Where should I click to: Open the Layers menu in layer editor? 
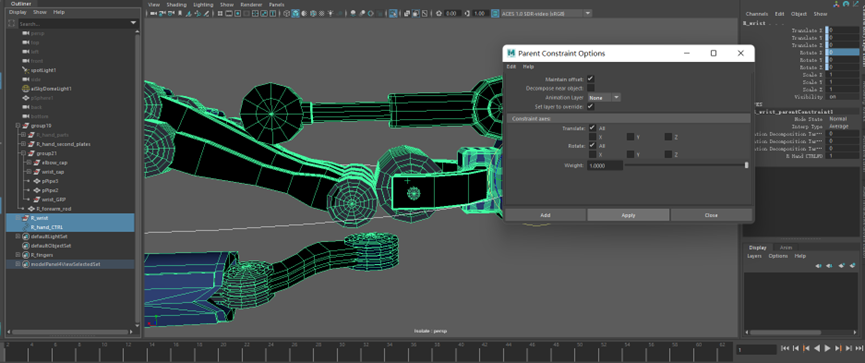(754, 256)
